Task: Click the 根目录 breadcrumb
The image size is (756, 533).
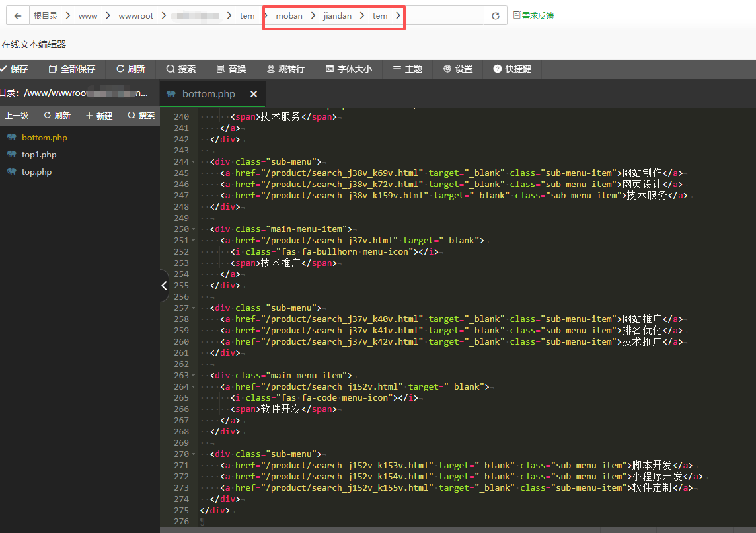Action: tap(46, 16)
